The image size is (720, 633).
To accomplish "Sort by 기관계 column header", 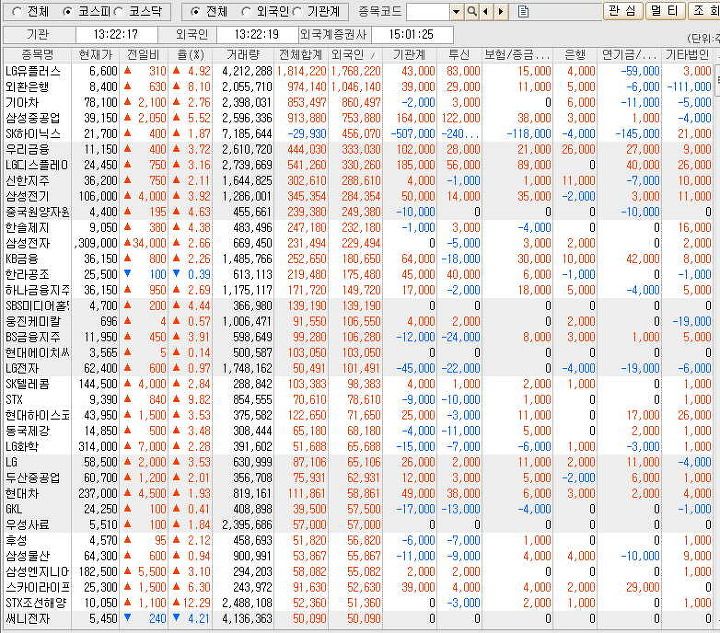I will click(409, 55).
